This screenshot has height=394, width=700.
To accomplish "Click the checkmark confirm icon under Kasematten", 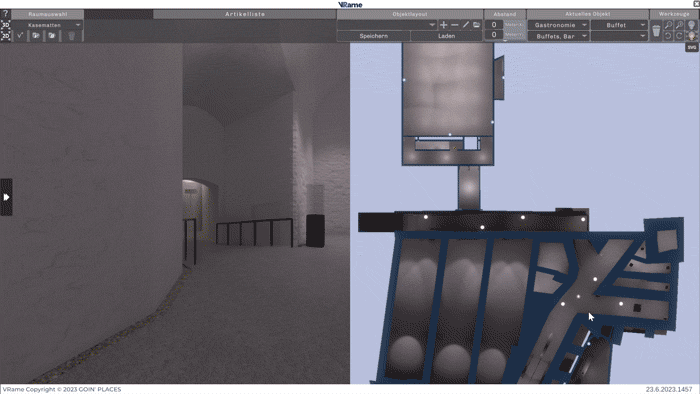I will 20,36.
